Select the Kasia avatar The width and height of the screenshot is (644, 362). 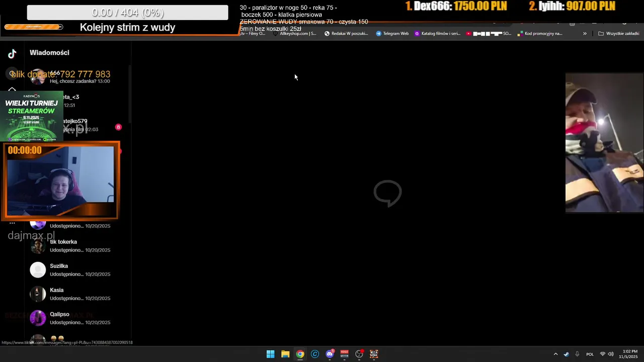tap(38, 294)
